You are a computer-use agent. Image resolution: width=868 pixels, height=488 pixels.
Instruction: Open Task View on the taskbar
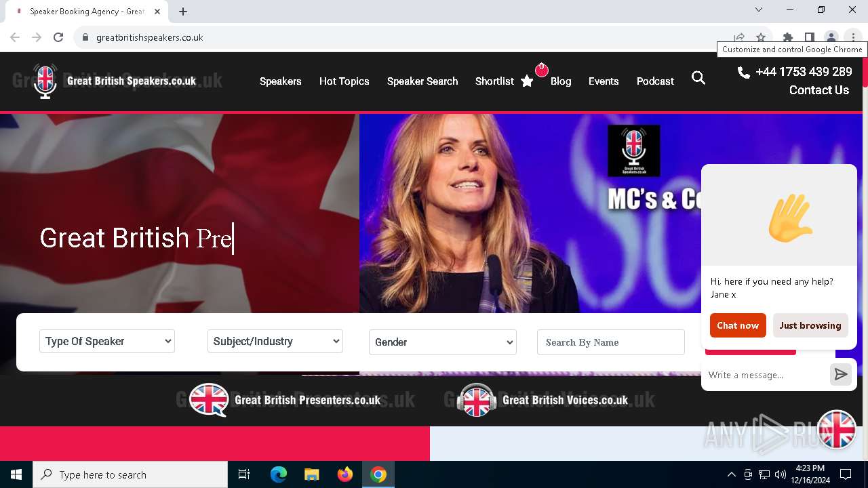(x=244, y=474)
